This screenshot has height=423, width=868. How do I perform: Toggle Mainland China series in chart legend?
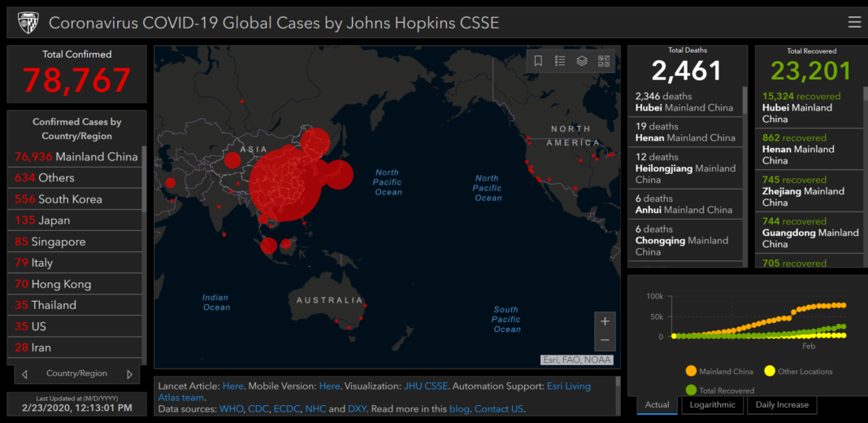coord(719,372)
